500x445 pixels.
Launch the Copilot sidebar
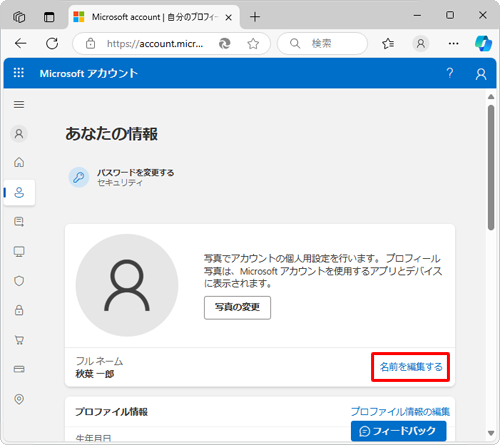[x=483, y=43]
